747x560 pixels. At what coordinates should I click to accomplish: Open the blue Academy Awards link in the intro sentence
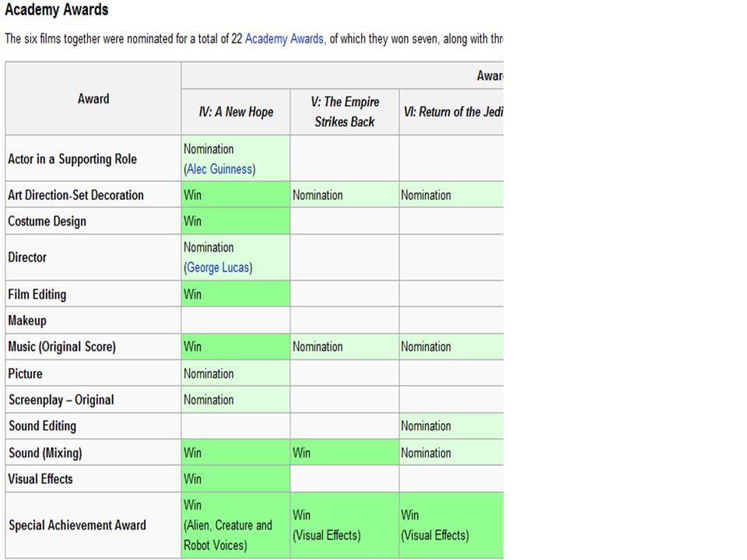click(284, 39)
